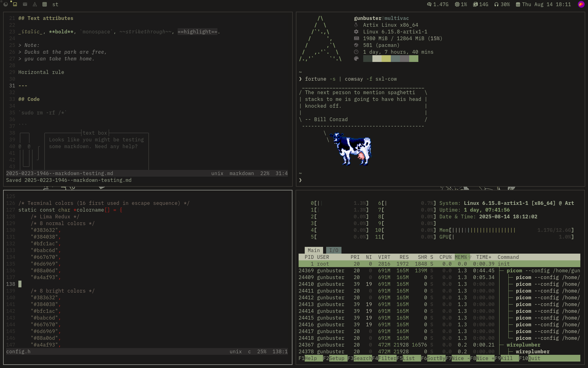Switch to htop I/O tab
588x368 pixels.
(x=334, y=250)
